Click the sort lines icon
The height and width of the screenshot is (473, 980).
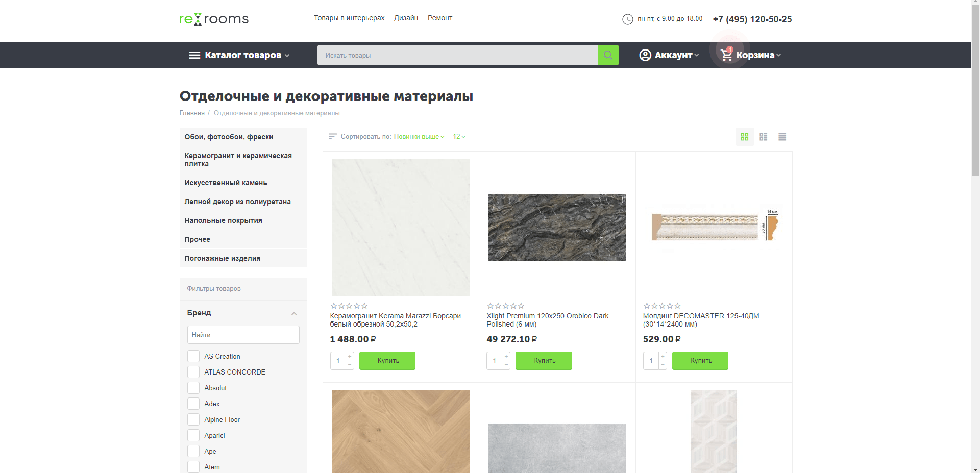pyautogui.click(x=333, y=136)
